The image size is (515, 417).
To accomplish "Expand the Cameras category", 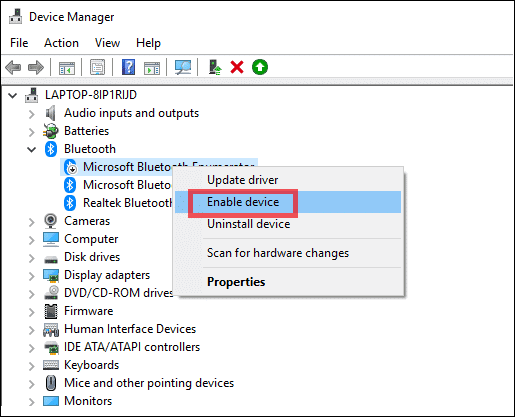I will pyautogui.click(x=32, y=222).
